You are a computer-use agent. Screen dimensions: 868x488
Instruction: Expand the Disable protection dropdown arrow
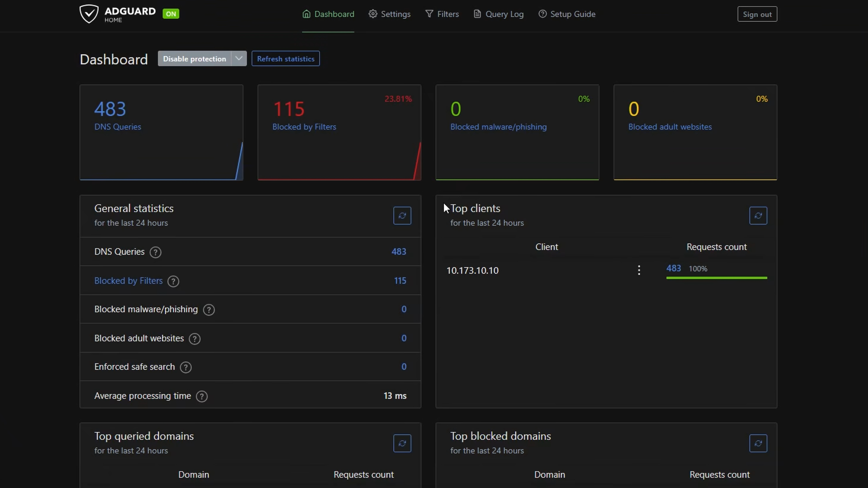[239, 58]
